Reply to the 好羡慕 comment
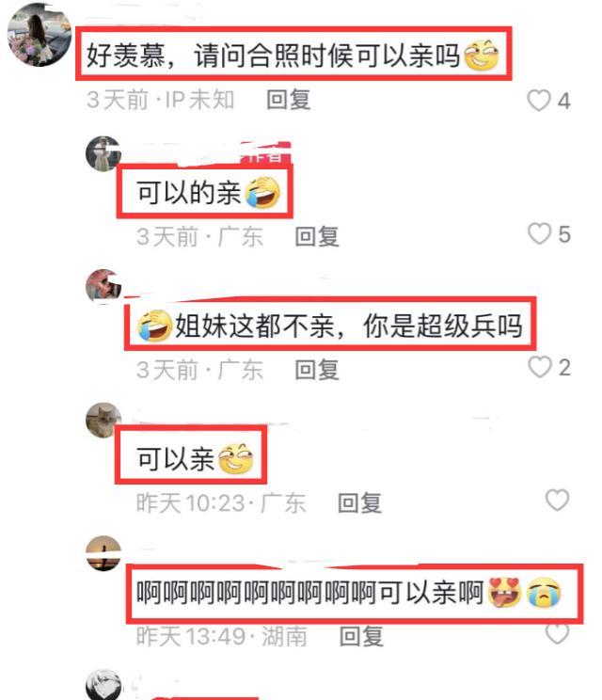602x700 pixels. pyautogui.click(x=288, y=100)
